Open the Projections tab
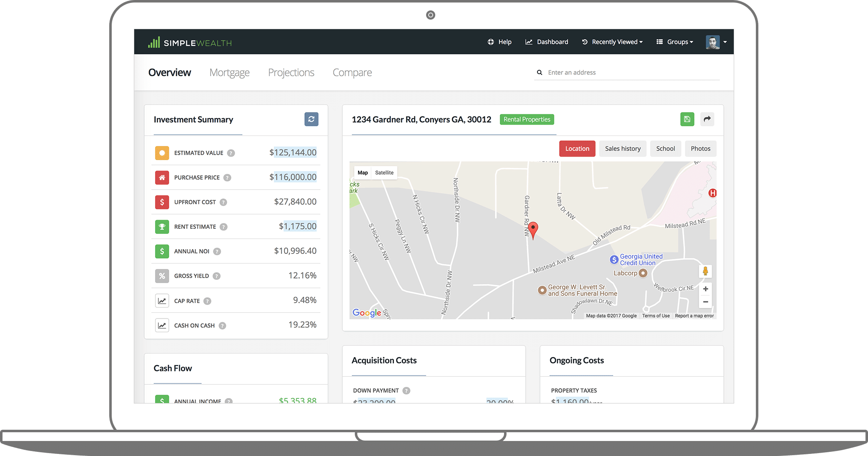The height and width of the screenshot is (456, 868). [291, 73]
